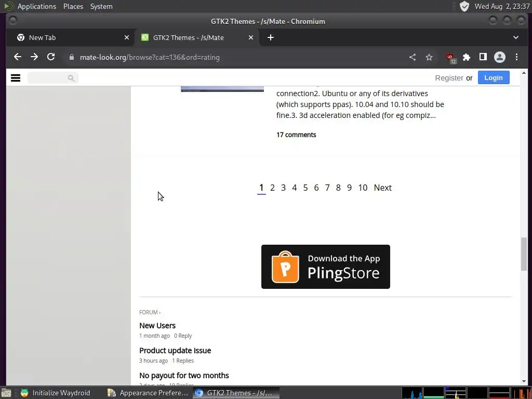Click the address bar URL
The image size is (532, 399).
[x=150, y=57]
